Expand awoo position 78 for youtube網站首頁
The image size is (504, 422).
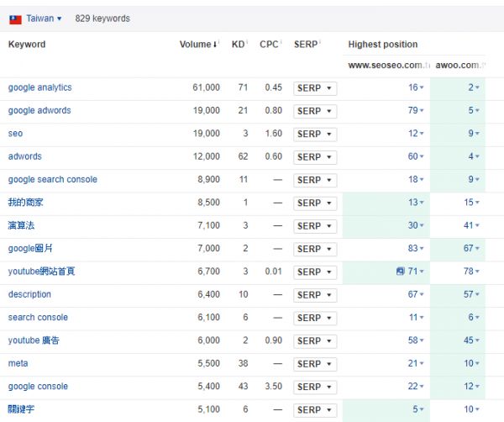471,272
